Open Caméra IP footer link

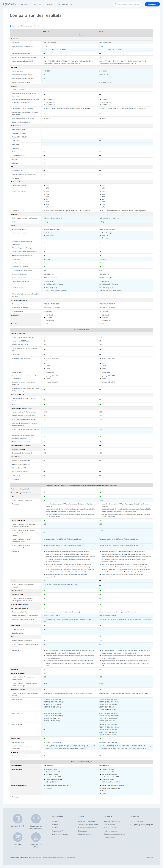[x=56, y=825]
